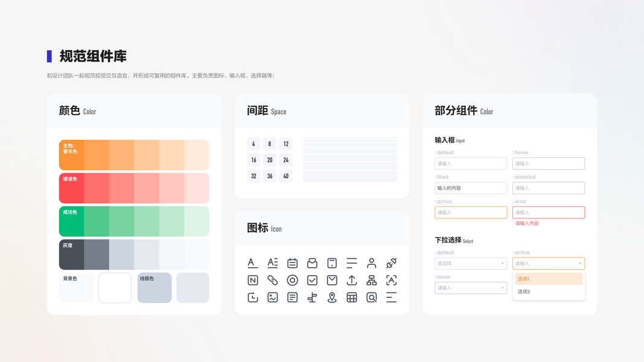Click the 规范组件库 page title

point(93,56)
